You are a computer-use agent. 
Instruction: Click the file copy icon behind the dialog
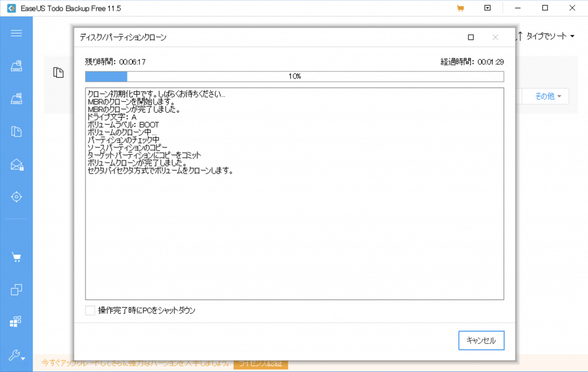(x=58, y=72)
